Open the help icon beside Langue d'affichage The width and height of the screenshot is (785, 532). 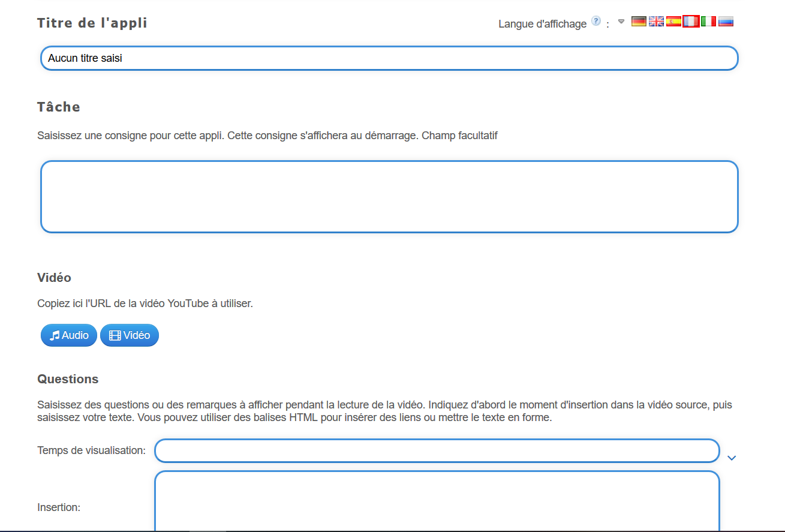[595, 21]
